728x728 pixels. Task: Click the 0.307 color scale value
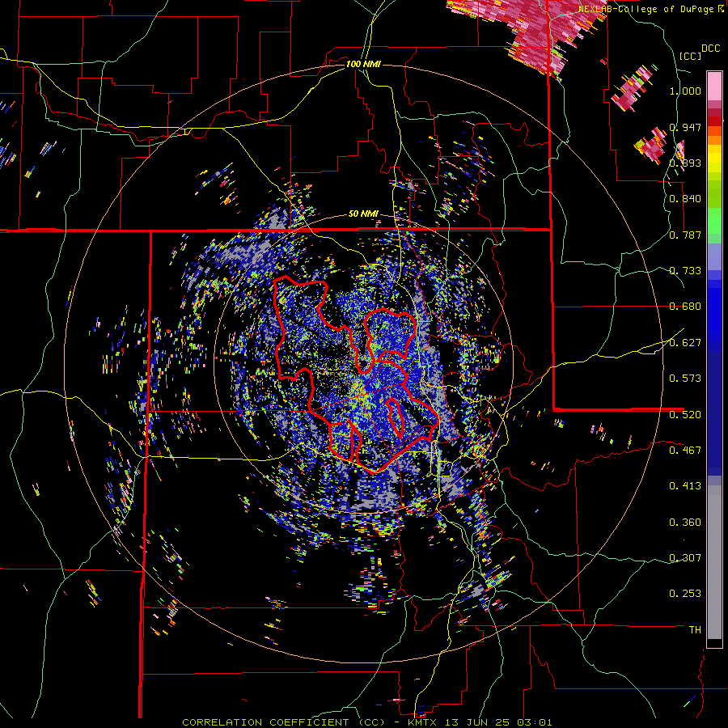[685, 558]
